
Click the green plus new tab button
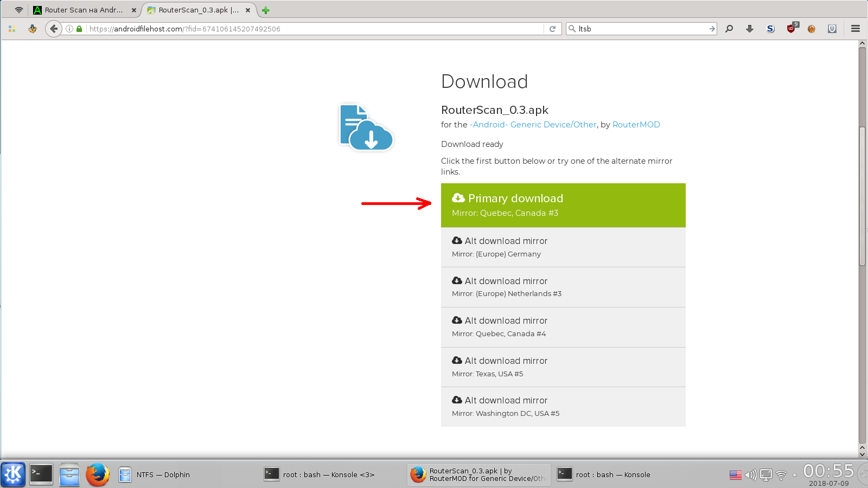(x=266, y=10)
